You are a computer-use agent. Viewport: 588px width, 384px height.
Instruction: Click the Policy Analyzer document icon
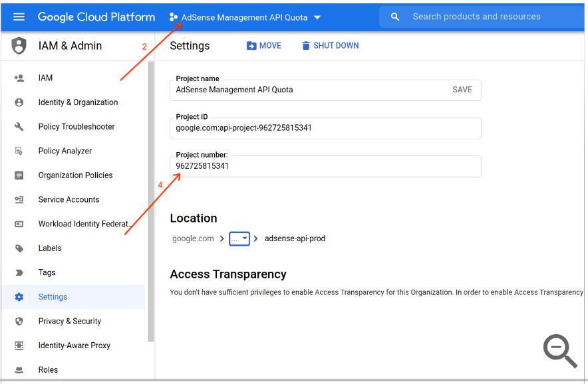point(19,151)
